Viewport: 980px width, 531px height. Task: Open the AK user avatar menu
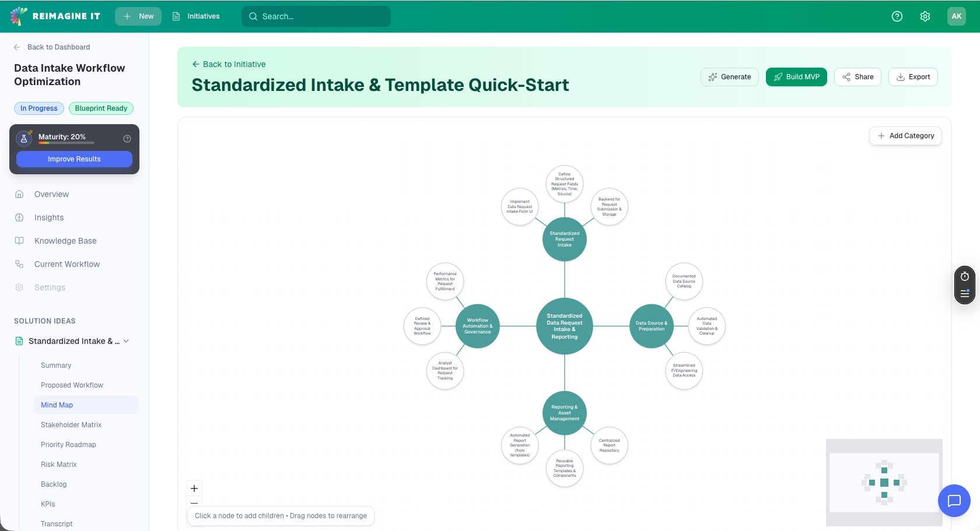tap(956, 16)
